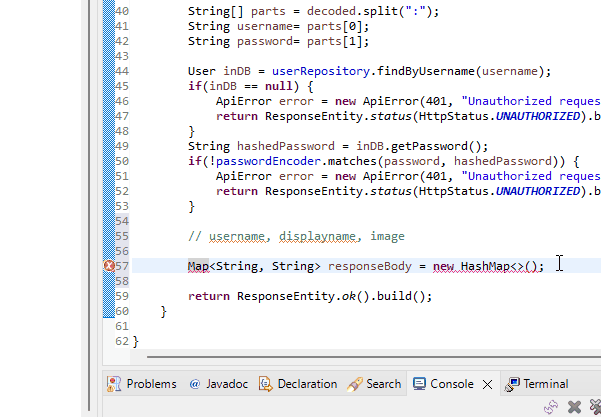Image resolution: width=601 pixels, height=417 pixels.
Task: Click the Javadoc @ icon
Action: [x=195, y=384]
